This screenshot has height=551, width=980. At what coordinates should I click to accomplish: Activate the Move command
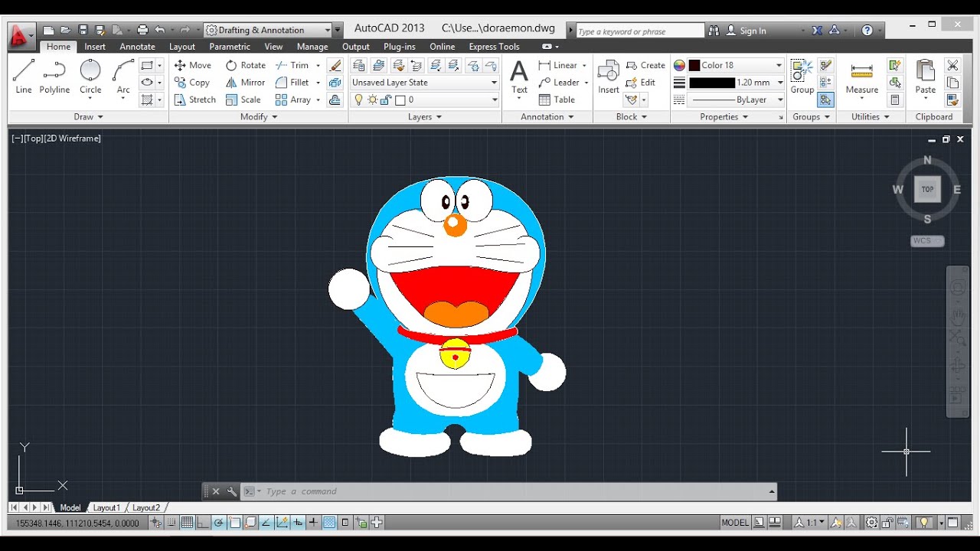[x=193, y=65]
